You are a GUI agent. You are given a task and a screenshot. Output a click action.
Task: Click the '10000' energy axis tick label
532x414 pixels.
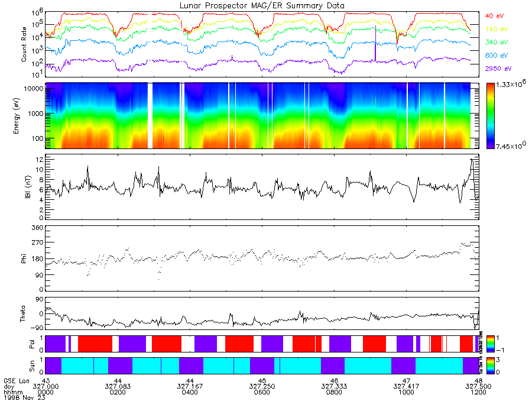pos(33,89)
